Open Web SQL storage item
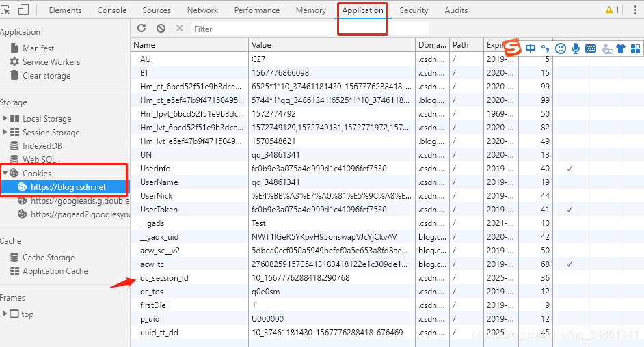This screenshot has width=644, height=347. [39, 159]
